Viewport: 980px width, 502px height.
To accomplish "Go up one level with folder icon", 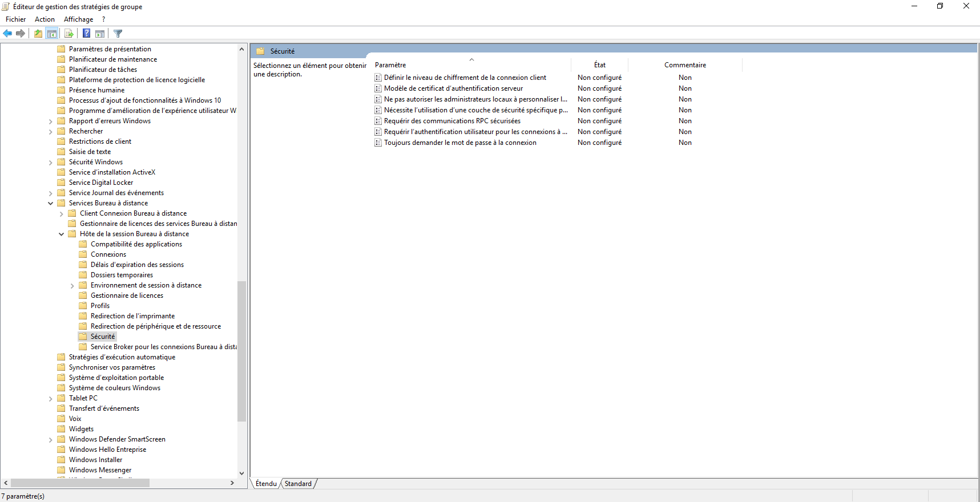I will coord(38,34).
